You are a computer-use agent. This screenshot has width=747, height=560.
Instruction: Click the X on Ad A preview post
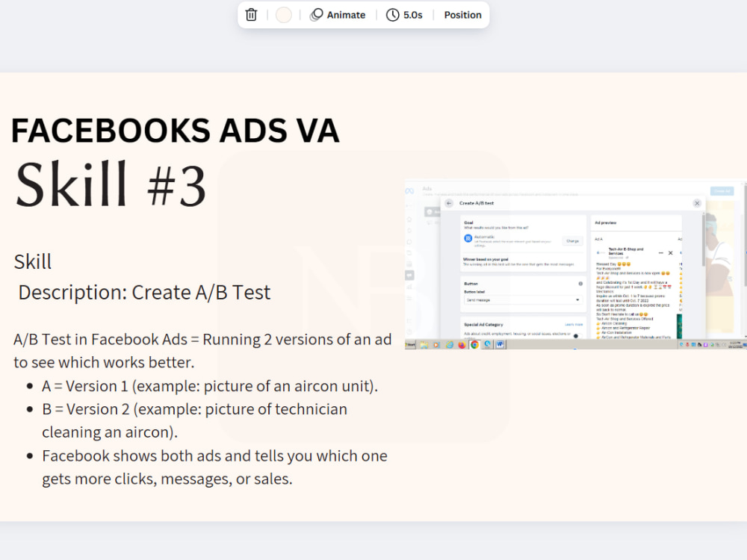click(x=670, y=253)
